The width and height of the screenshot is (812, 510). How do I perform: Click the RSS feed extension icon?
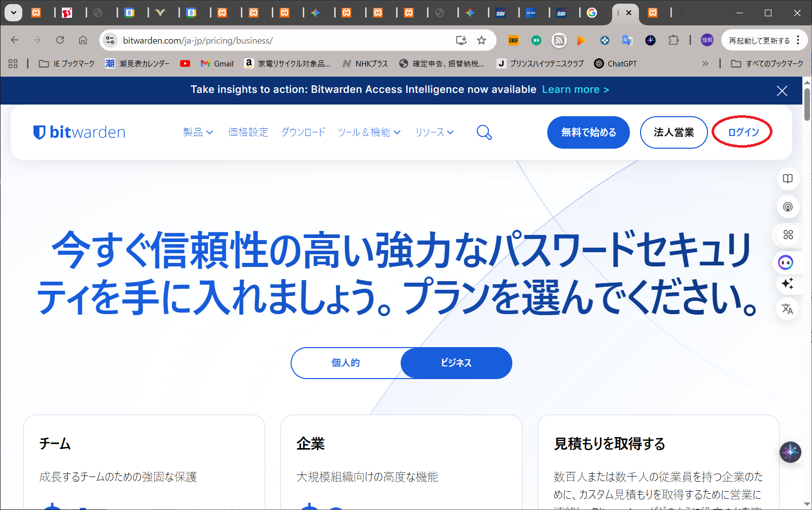(559, 41)
